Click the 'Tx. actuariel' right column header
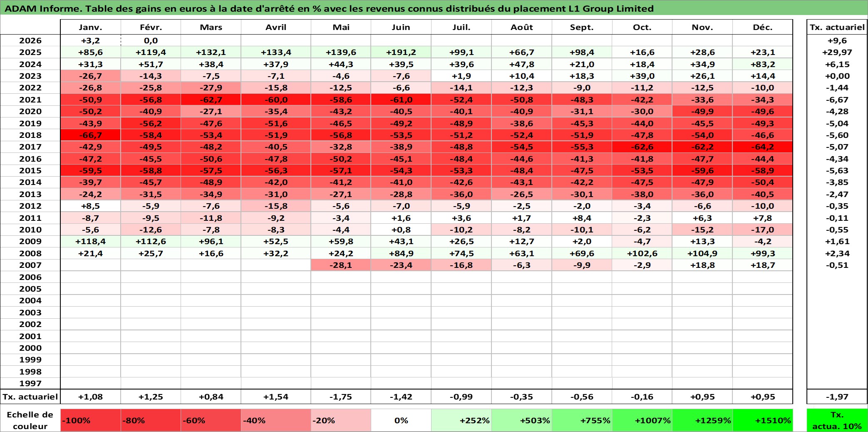The height and width of the screenshot is (432, 868). pyautogui.click(x=837, y=27)
